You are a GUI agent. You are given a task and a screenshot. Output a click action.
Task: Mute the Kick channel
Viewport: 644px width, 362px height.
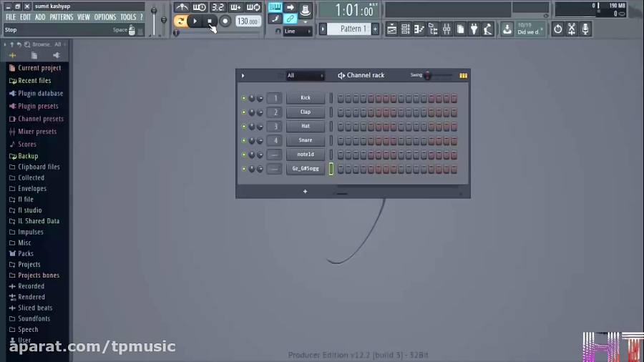point(243,98)
